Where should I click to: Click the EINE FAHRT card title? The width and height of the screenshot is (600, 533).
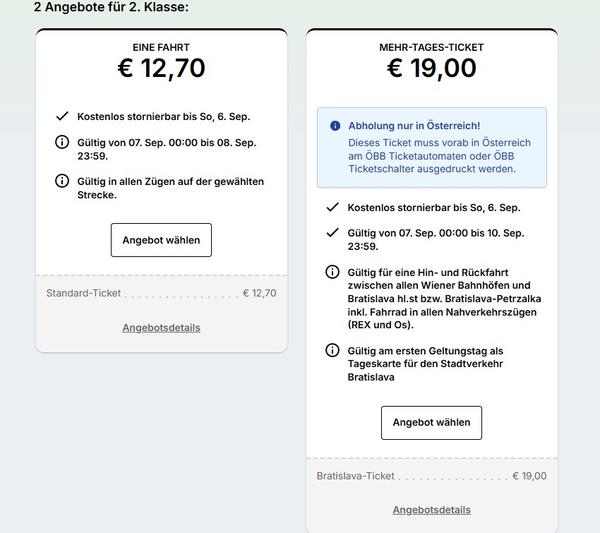pos(161,47)
